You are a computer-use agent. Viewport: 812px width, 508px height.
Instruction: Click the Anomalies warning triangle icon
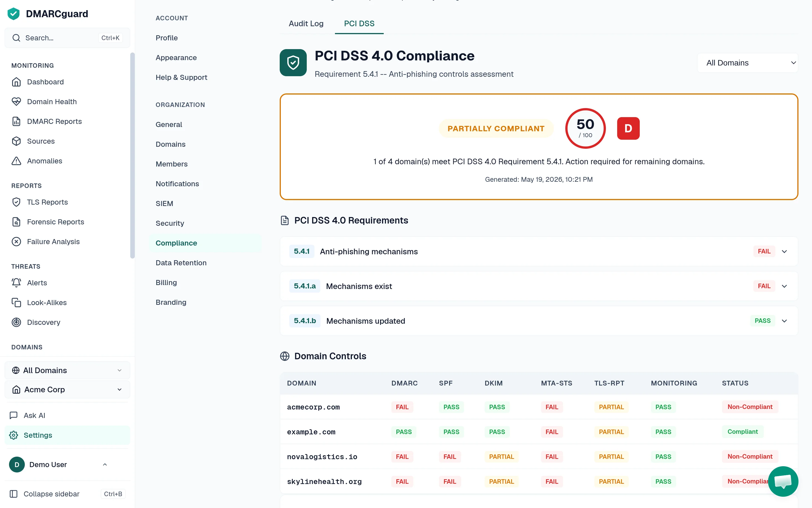[x=16, y=161]
